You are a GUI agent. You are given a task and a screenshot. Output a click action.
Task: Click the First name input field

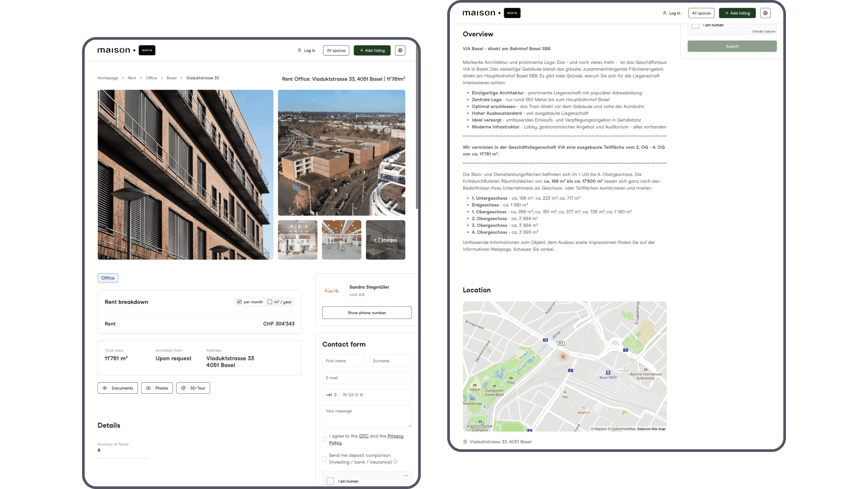coord(344,361)
